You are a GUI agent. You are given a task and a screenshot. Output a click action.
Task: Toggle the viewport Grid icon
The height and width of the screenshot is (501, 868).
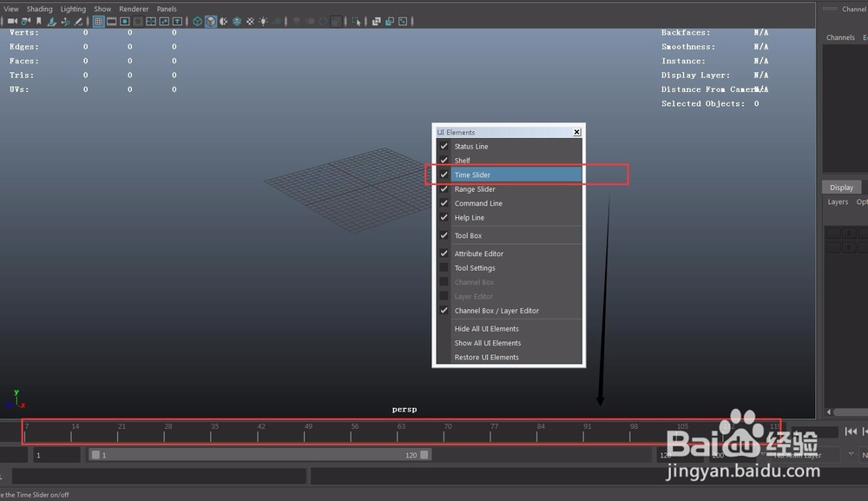pyautogui.click(x=99, y=21)
